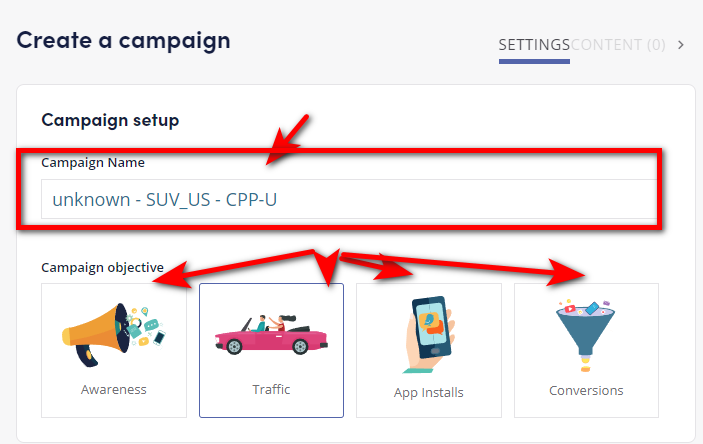Advance using the right chevron arrow
The image size is (703, 444).
point(681,45)
